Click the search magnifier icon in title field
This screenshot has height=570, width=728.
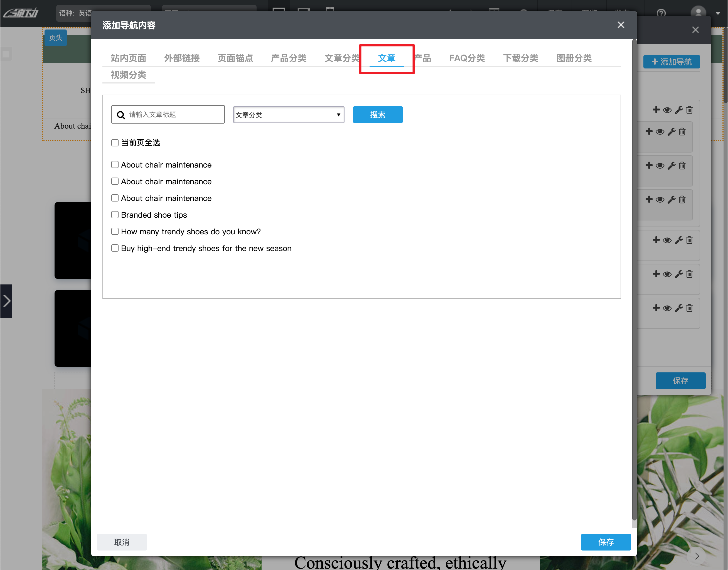tap(121, 115)
